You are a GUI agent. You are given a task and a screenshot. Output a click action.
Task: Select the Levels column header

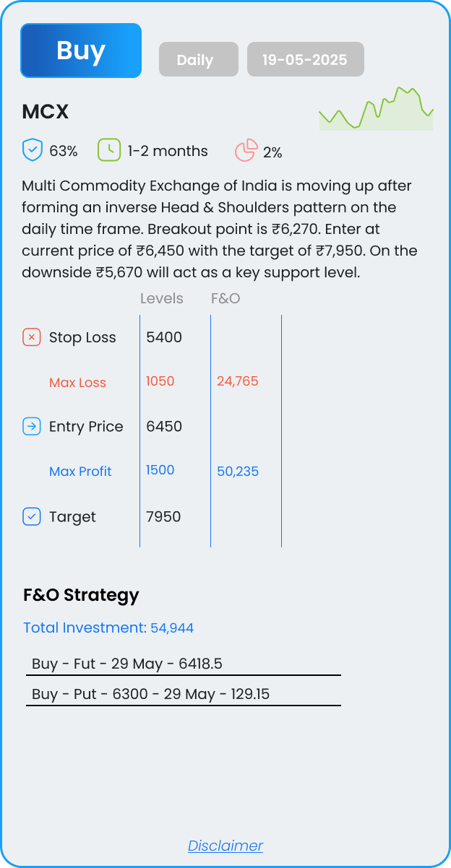coord(162,298)
